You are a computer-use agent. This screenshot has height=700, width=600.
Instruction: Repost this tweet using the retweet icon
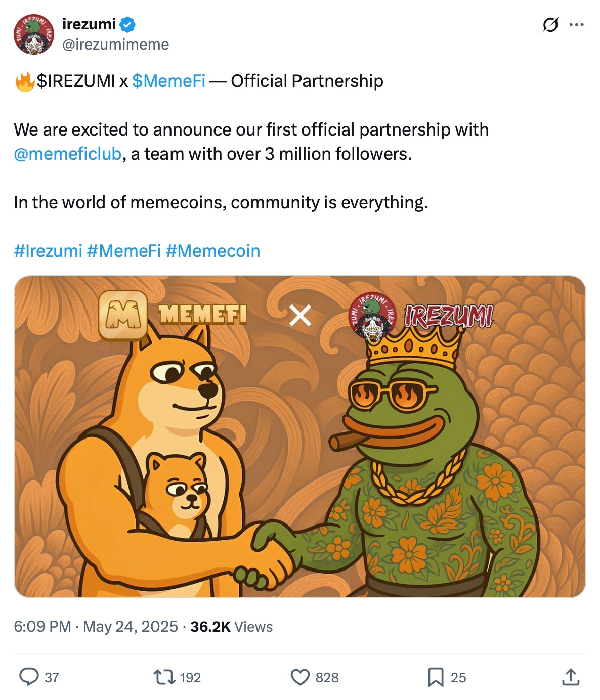click(x=163, y=677)
